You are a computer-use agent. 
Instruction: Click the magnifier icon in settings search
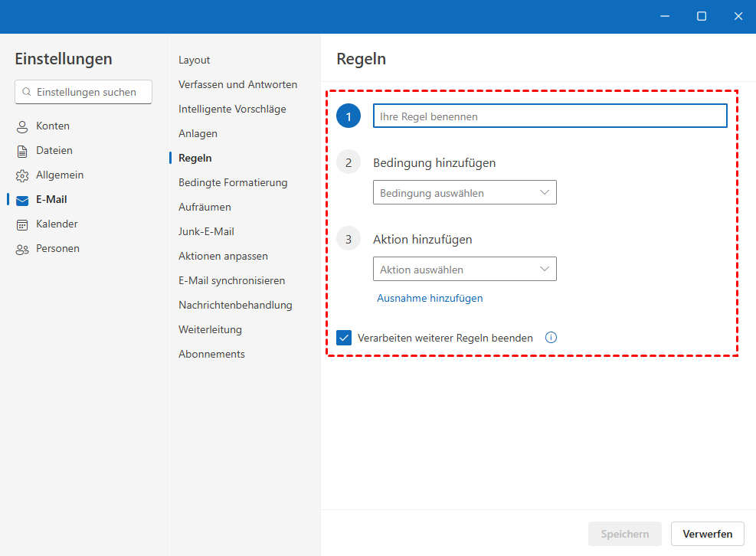27,92
